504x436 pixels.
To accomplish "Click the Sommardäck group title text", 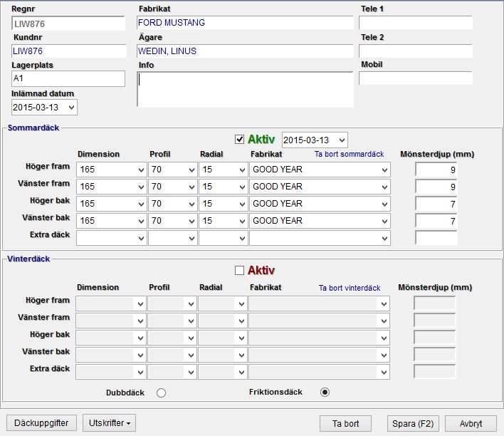I will pyautogui.click(x=33, y=128).
